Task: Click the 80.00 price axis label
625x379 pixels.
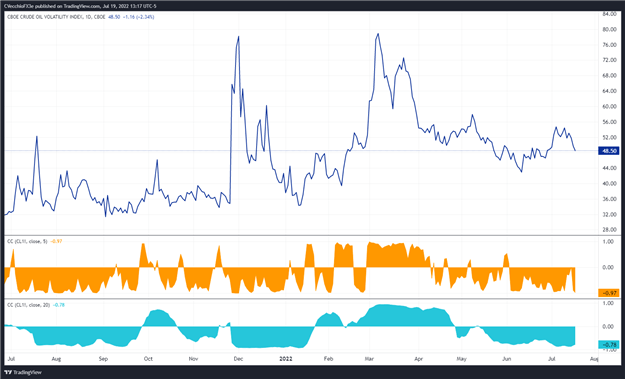Action: coord(609,29)
